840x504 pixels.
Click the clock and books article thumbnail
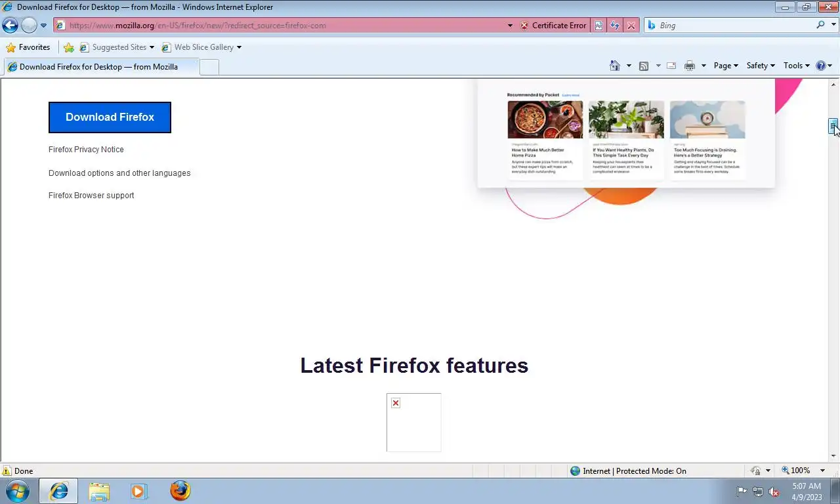point(707,119)
